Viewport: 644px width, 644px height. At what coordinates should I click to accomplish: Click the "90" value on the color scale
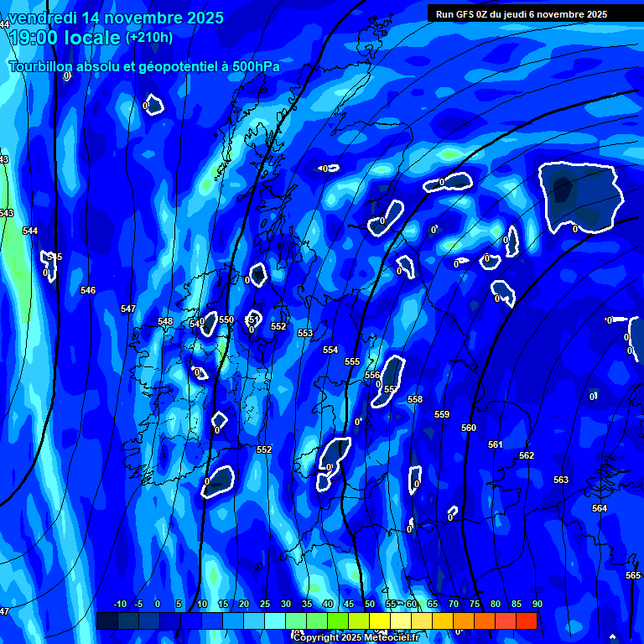537,605
